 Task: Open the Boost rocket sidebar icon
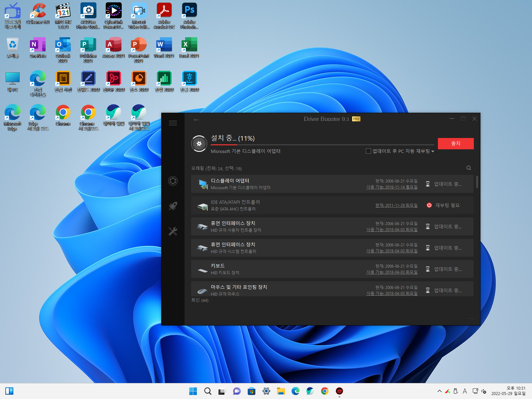click(x=173, y=206)
